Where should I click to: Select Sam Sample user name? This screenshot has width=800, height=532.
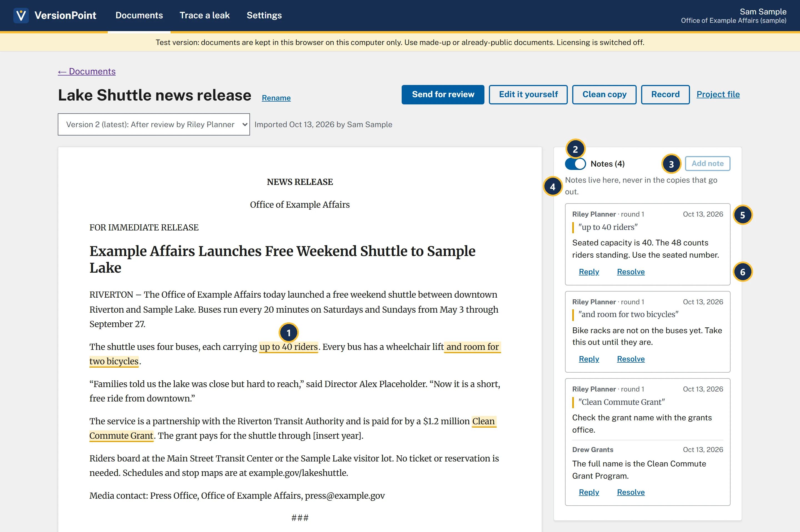[x=763, y=12]
